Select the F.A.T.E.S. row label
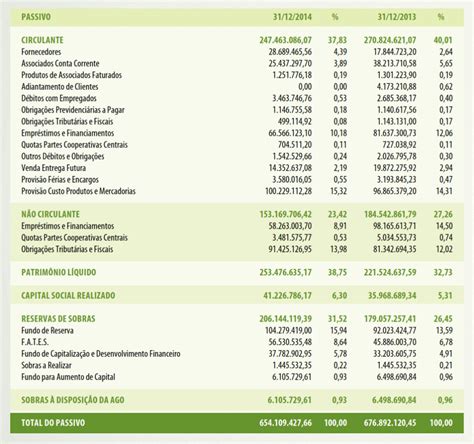474x444 pixels. tap(35, 342)
